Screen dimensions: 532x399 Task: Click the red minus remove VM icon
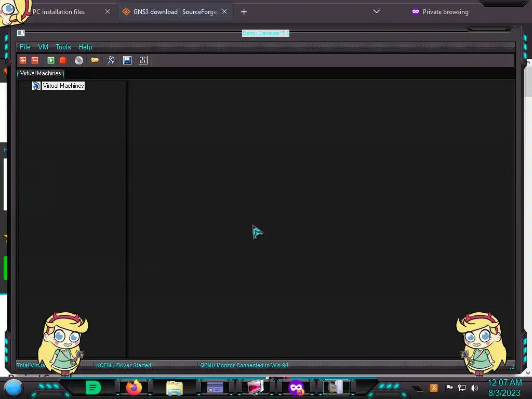[x=35, y=60]
